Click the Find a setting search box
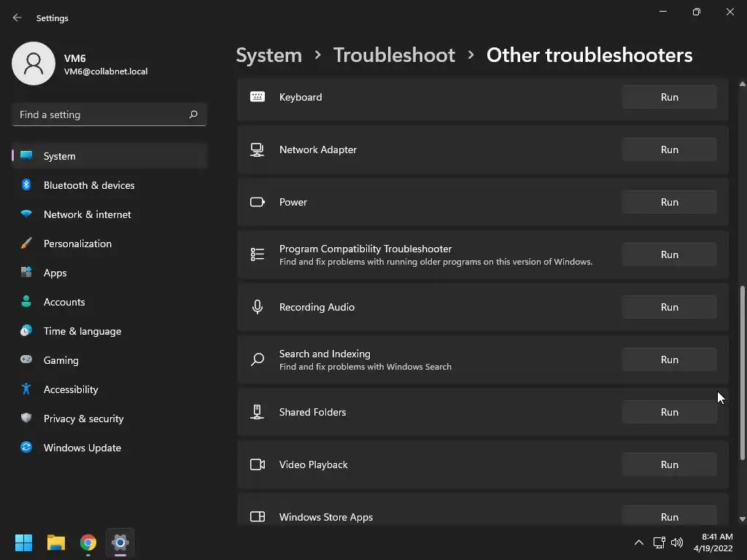 tap(101, 114)
